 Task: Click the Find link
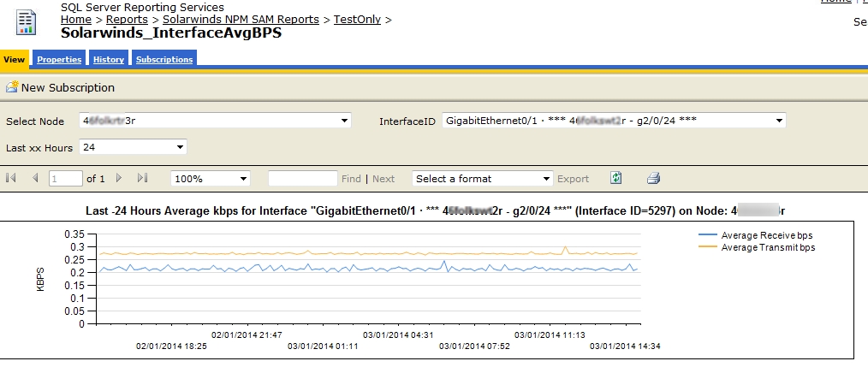[351, 179]
